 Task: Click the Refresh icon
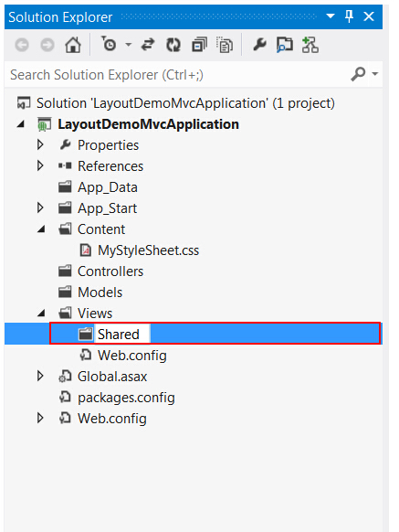[173, 45]
